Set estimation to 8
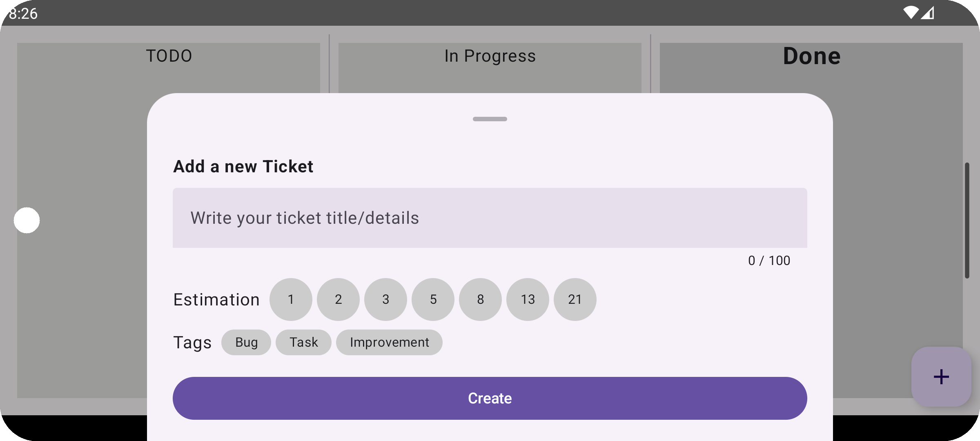 point(480,299)
